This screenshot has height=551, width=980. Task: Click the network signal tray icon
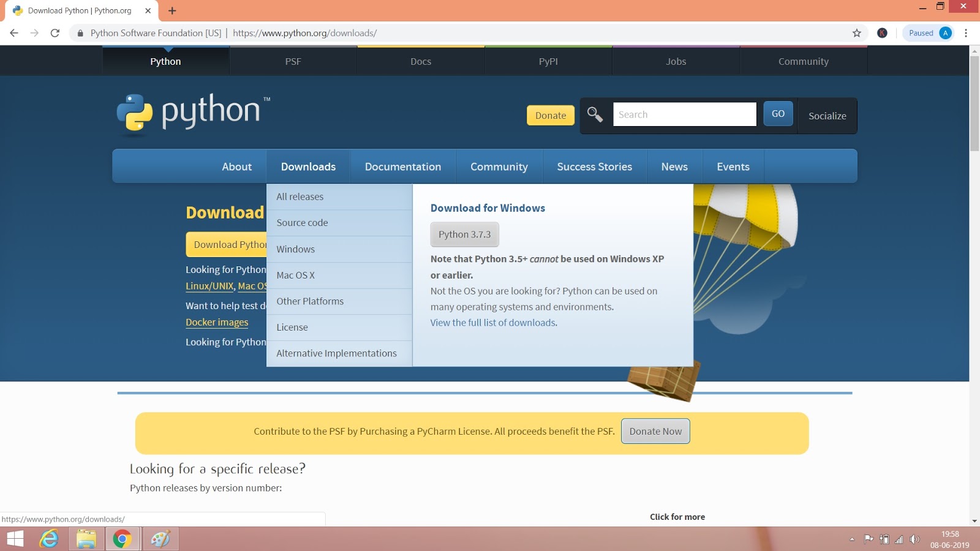click(899, 539)
